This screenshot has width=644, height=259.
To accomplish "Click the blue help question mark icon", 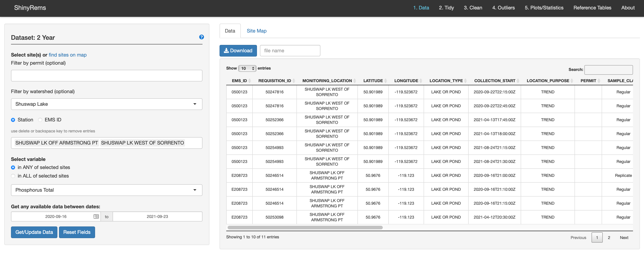I will 201,37.
